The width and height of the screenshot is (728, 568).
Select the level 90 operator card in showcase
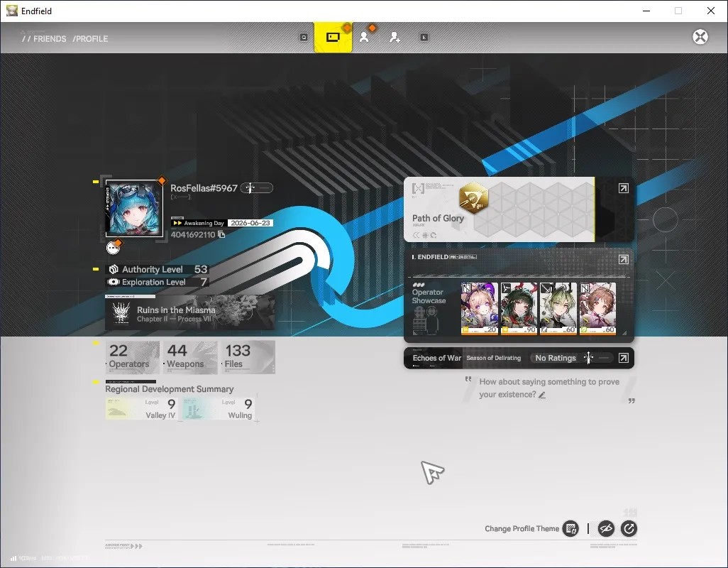coord(519,308)
